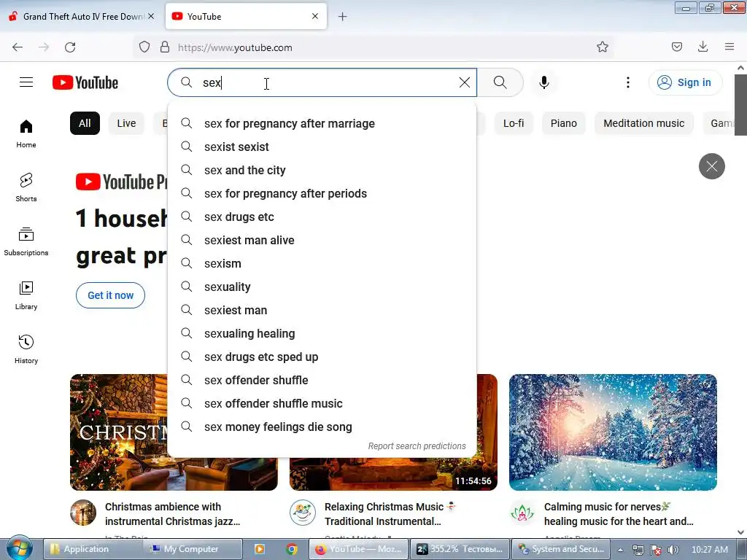The width and height of the screenshot is (747, 560).
Task: Choose suggestion 'sexism'
Action: pyautogui.click(x=322, y=263)
